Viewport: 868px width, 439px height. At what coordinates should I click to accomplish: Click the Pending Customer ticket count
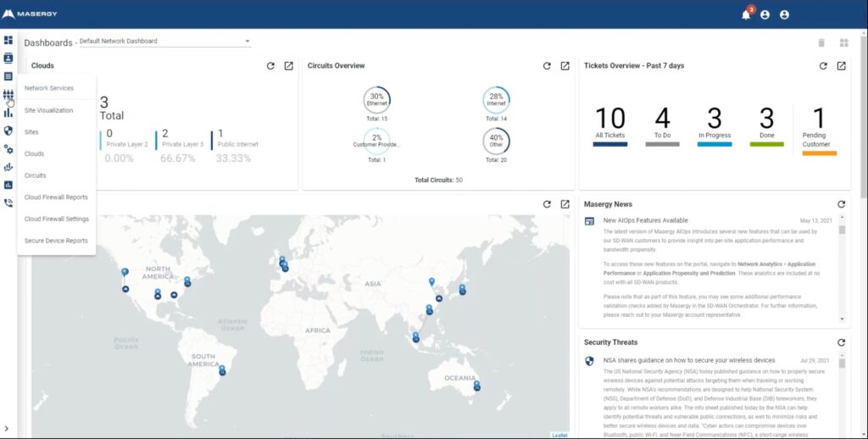click(819, 119)
